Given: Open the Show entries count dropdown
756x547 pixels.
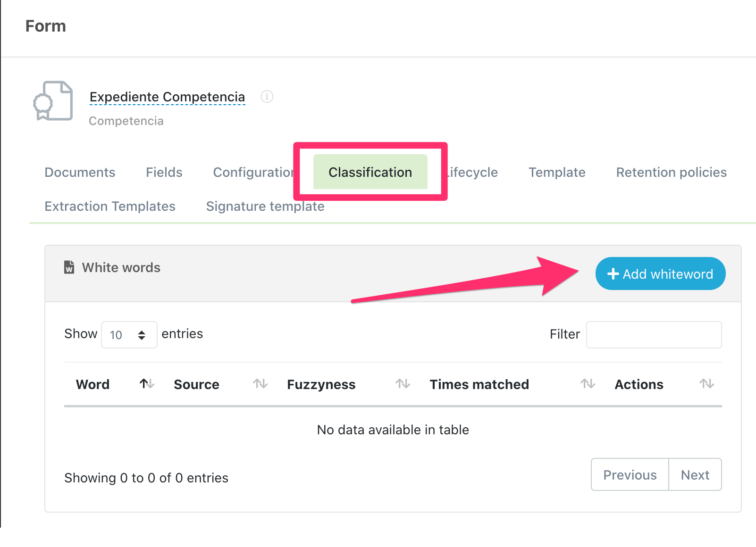Looking at the screenshot, I should tap(129, 335).
